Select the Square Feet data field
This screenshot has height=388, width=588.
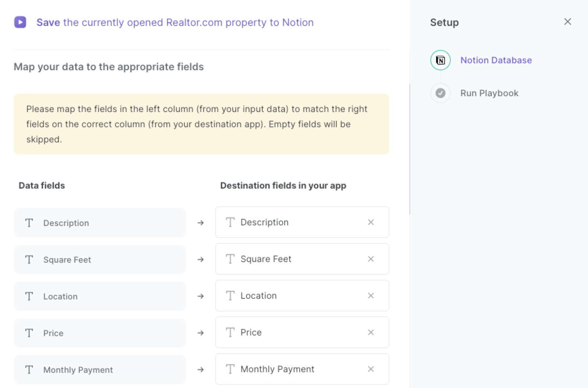[100, 260]
